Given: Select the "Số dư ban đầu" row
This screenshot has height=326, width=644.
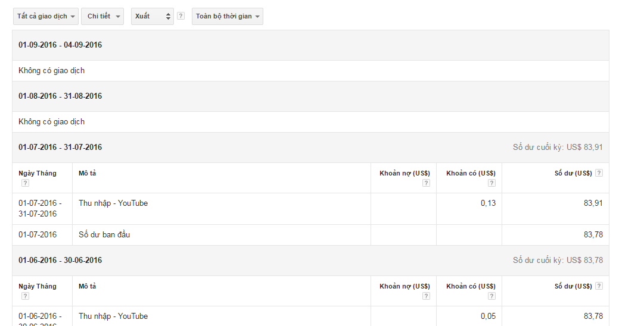Looking at the screenshot, I should coord(104,235).
